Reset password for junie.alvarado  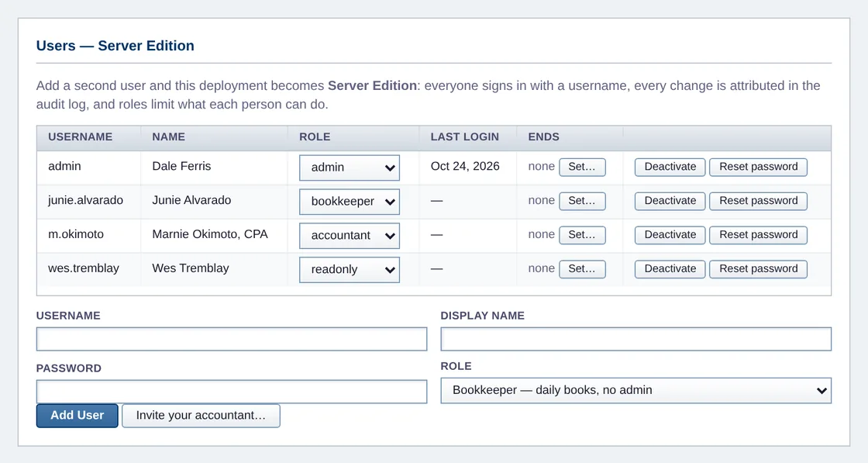[759, 201]
